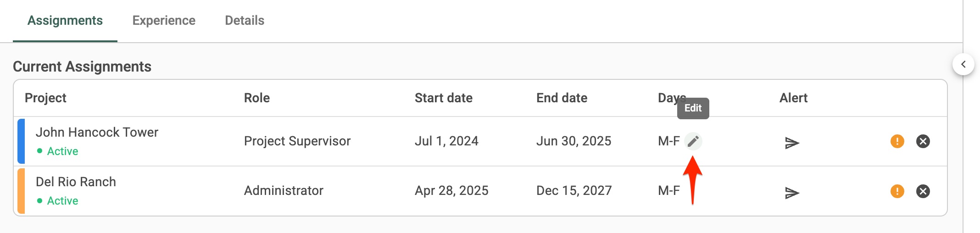
Task: Remove the John Hancock Tower assignment
Action: click(923, 141)
